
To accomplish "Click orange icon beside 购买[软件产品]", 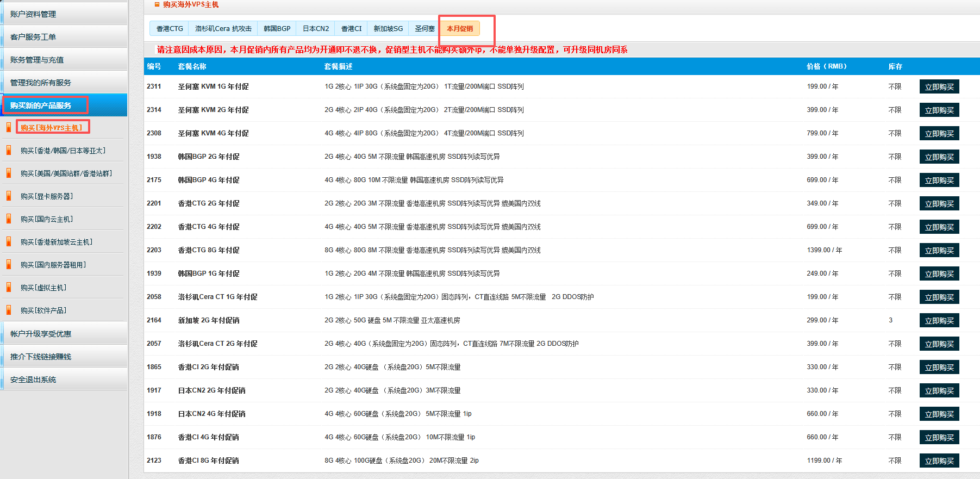I will (8, 310).
